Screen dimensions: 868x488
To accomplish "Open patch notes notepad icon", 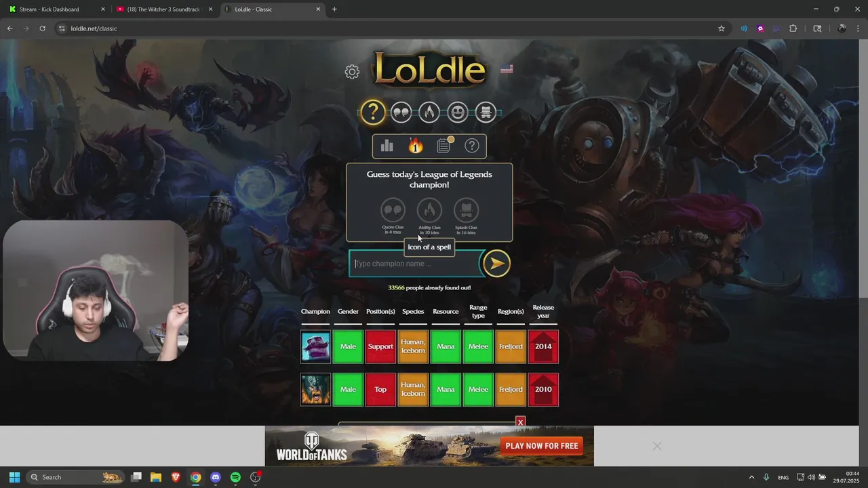I will coord(443,145).
